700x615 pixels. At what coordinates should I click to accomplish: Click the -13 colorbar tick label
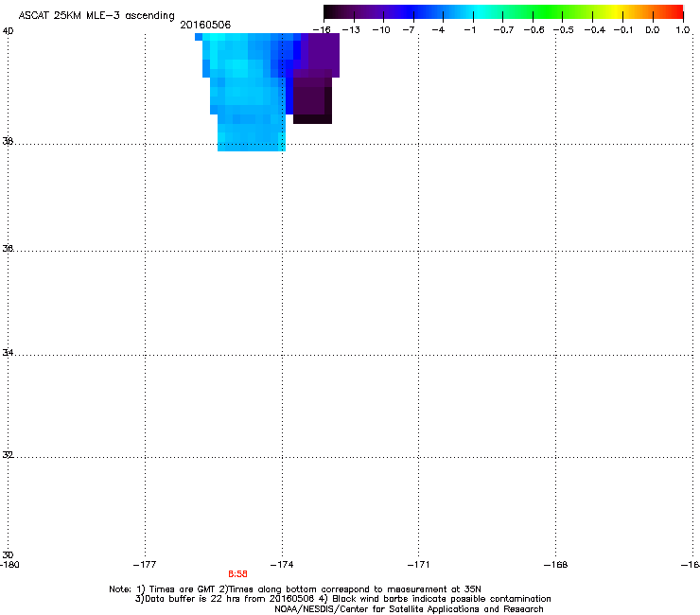tap(351, 30)
